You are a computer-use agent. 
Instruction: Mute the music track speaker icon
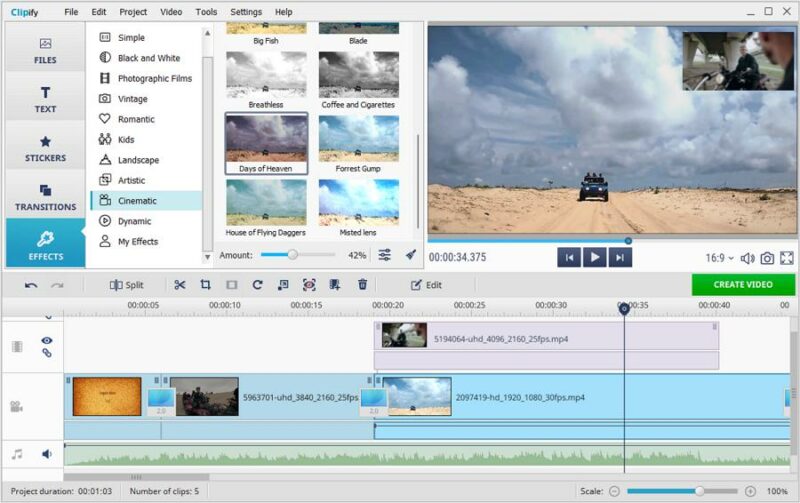pyautogui.click(x=47, y=454)
